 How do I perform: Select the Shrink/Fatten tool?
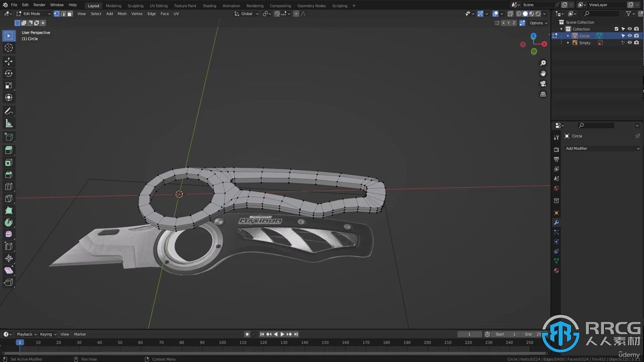(x=9, y=258)
